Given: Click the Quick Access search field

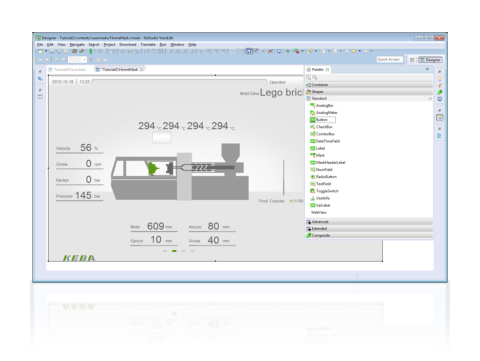Looking at the screenshot, I should [389, 59].
